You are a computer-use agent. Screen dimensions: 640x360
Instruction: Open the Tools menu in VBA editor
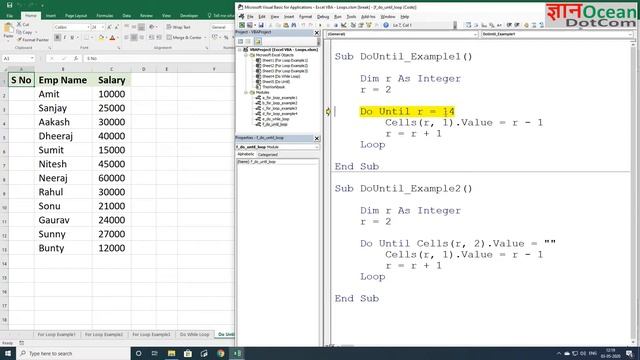click(351, 17)
